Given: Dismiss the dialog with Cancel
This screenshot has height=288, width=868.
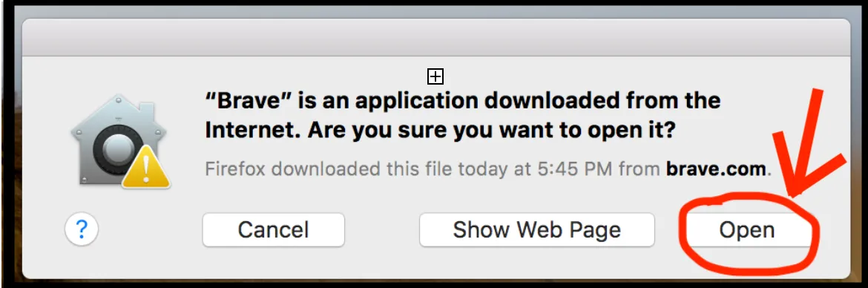Looking at the screenshot, I should [x=274, y=230].
